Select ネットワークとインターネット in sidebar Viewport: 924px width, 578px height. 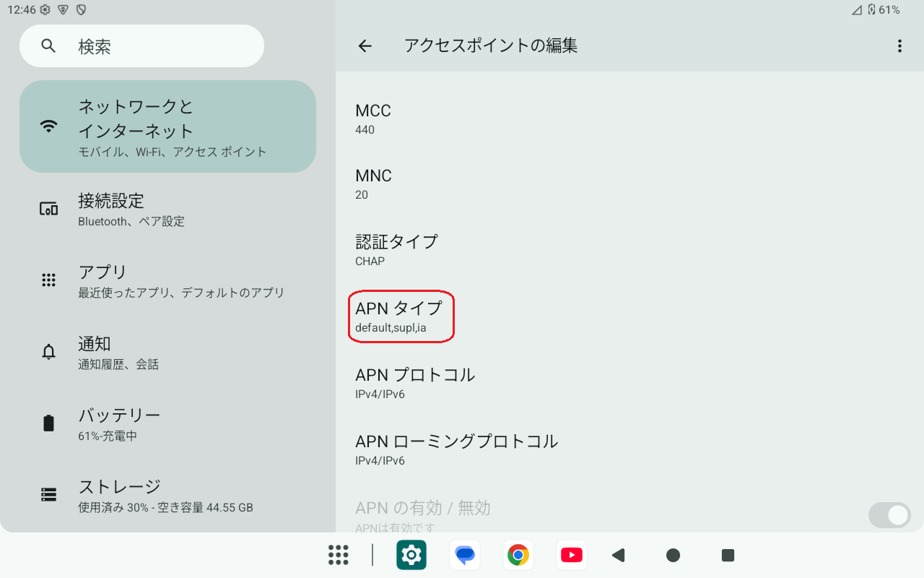tap(167, 127)
